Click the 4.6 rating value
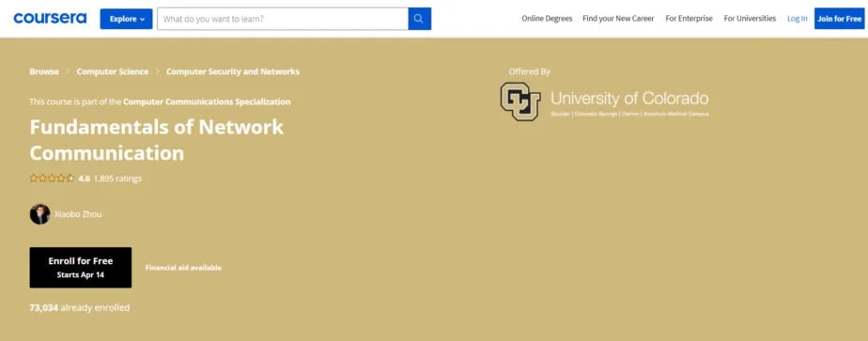This screenshot has width=868, height=341. tap(85, 178)
